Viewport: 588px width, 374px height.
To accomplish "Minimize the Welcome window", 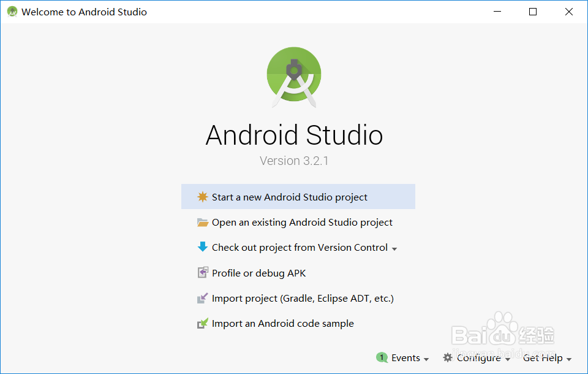I will [x=497, y=12].
